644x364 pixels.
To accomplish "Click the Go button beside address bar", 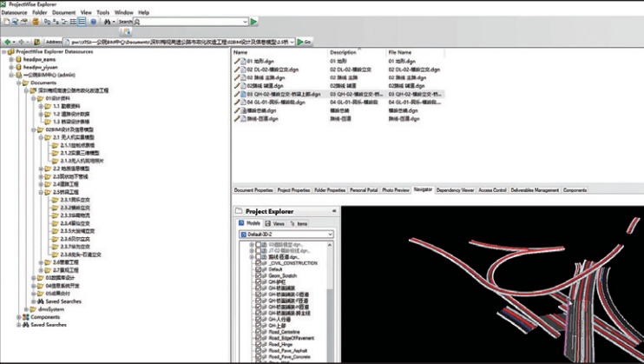I will coord(304,42).
